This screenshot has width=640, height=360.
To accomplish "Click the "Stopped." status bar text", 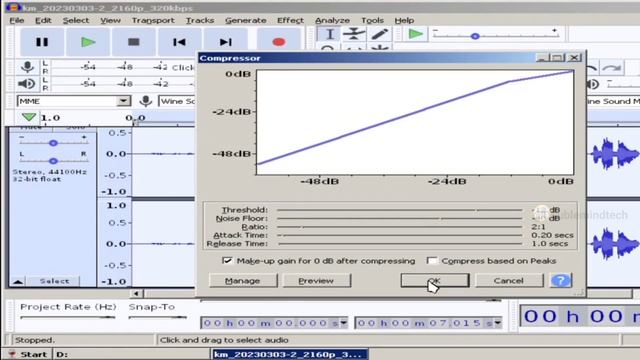I will pos(34,340).
